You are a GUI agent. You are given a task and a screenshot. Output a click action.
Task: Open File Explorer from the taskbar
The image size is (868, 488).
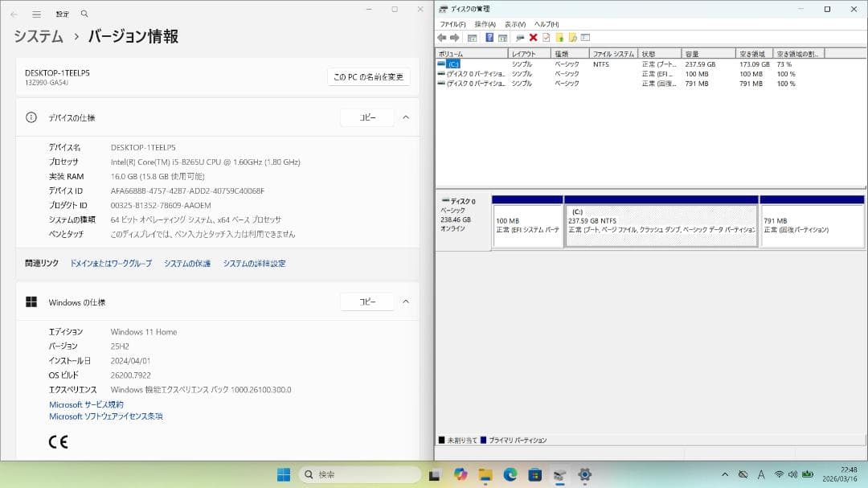[x=485, y=474]
